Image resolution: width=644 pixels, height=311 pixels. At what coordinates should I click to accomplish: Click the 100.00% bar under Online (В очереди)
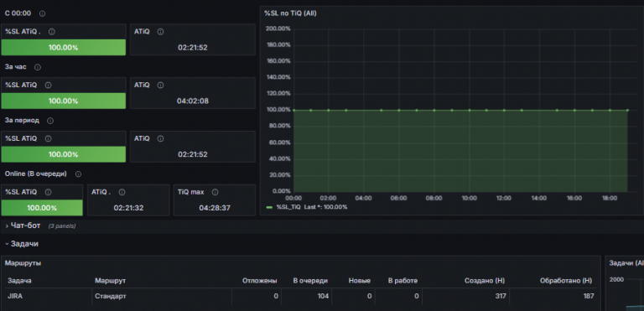(42, 208)
